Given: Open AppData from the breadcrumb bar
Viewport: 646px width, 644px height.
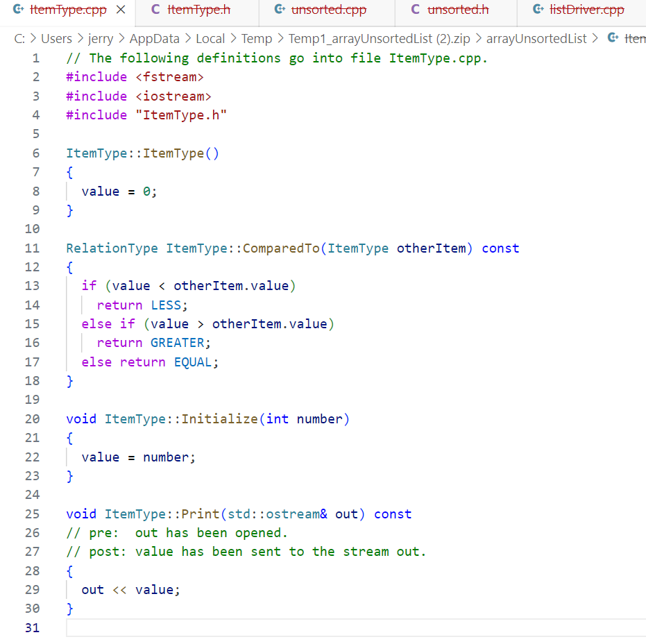Looking at the screenshot, I should click(x=154, y=39).
